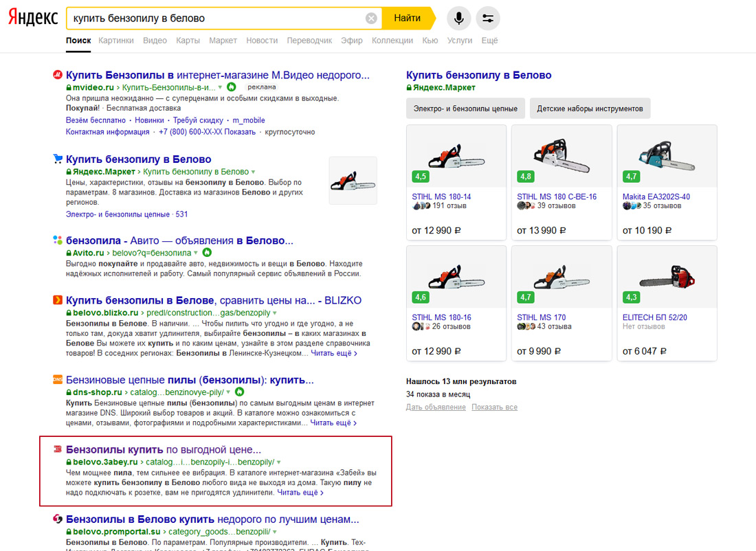The width and height of the screenshot is (756, 551).
Task: Expand dropdown arrow next to mvideo.ru URL
Action: 220,88
